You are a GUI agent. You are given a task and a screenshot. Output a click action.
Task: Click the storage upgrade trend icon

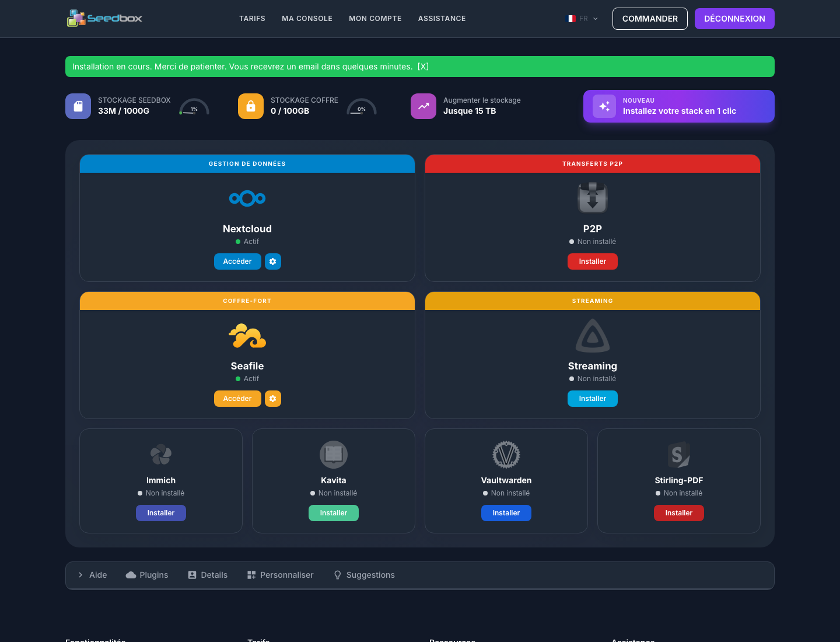(x=423, y=106)
